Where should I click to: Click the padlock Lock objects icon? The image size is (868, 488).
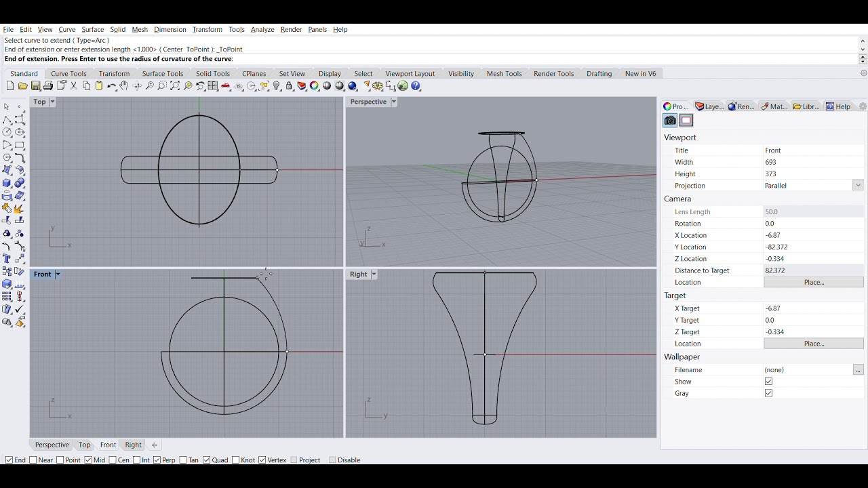coord(290,86)
